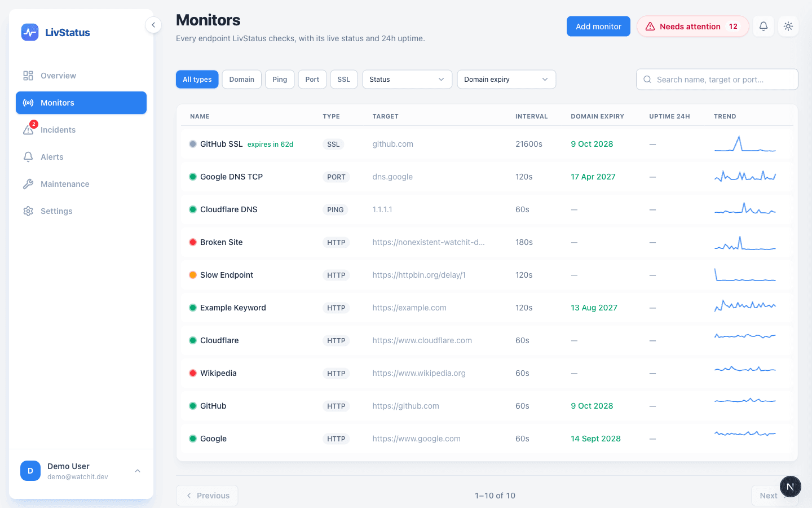This screenshot has width=812, height=508.
Task: Click the gray status dot for GitHub SSL
Action: [x=193, y=144]
